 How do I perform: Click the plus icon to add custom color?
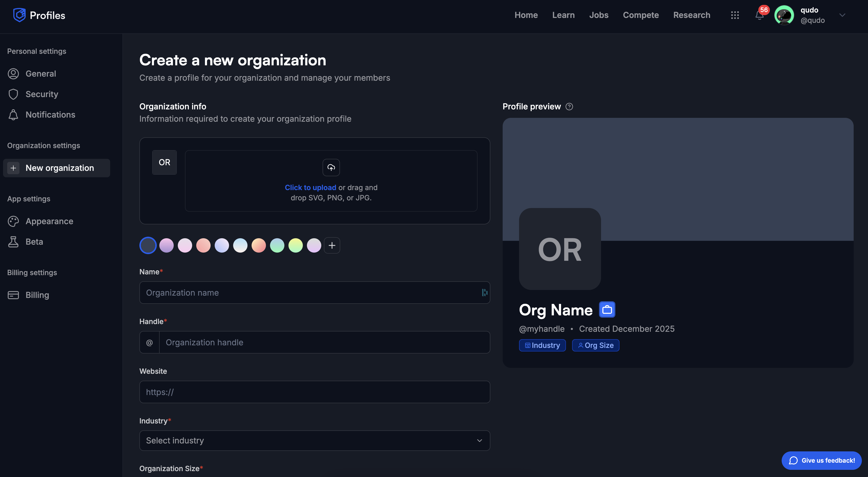pos(332,245)
